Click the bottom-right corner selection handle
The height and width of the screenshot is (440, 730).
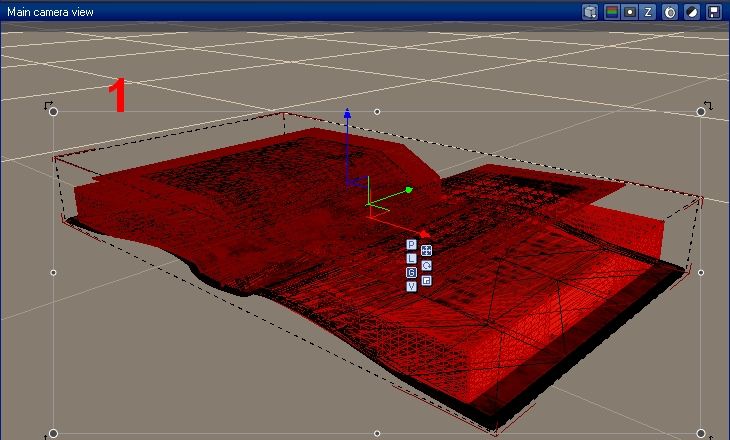point(701,433)
